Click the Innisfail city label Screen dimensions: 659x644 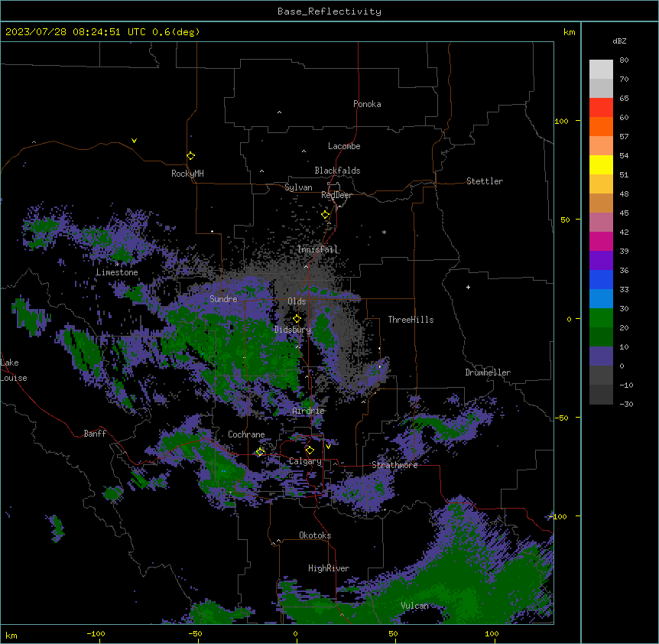(x=317, y=249)
